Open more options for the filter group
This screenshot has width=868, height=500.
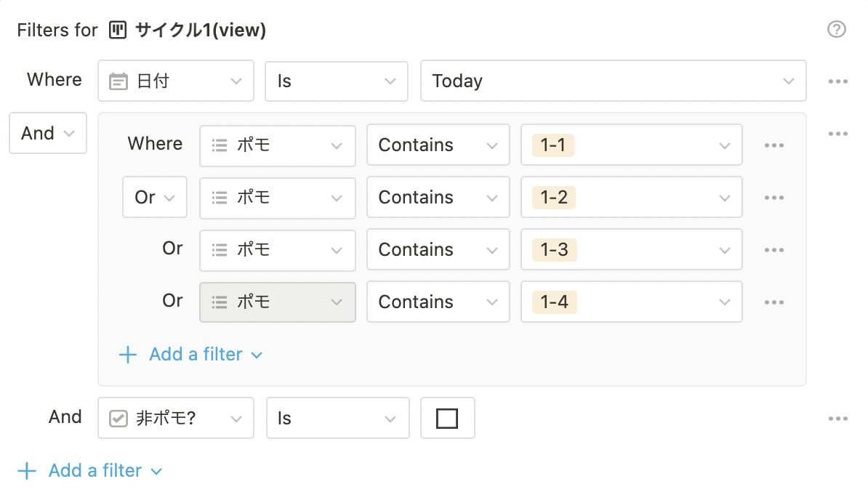[837, 134]
